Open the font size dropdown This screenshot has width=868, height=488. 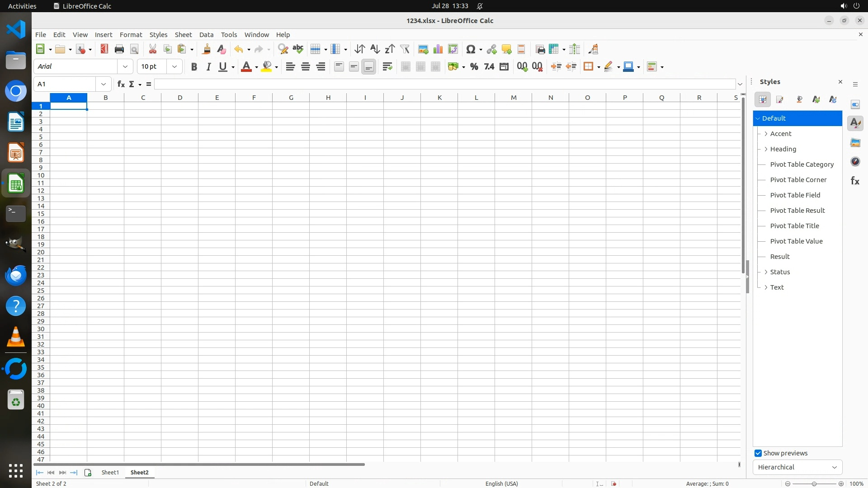(x=175, y=67)
